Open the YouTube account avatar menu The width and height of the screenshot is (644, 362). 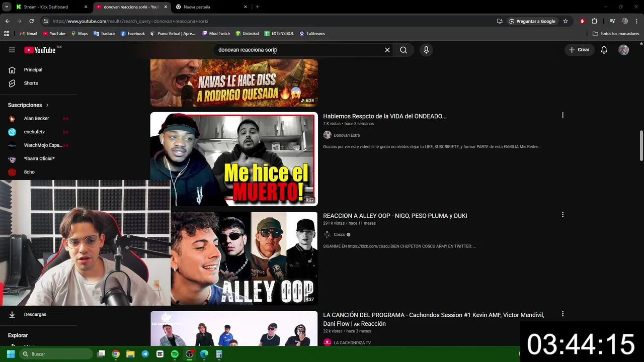click(x=623, y=50)
